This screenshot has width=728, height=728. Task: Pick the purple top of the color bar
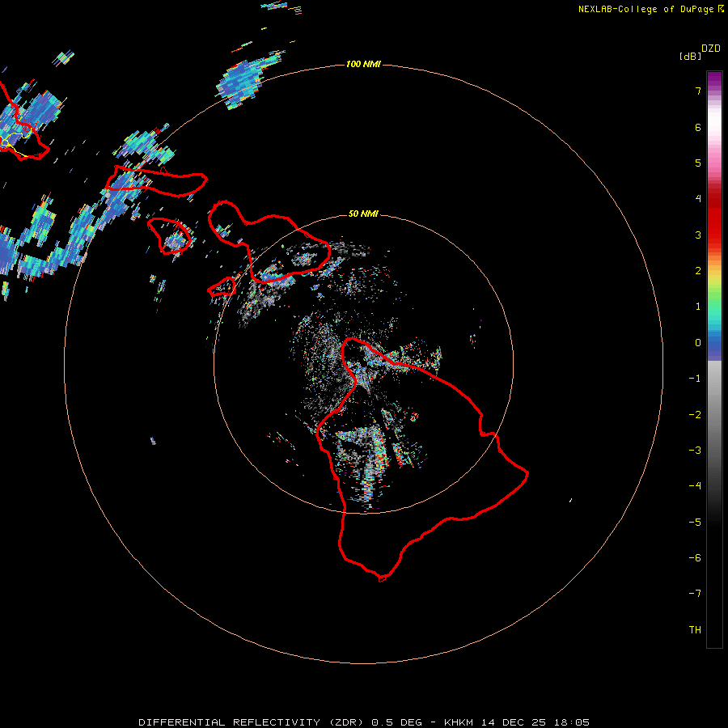coord(714,79)
